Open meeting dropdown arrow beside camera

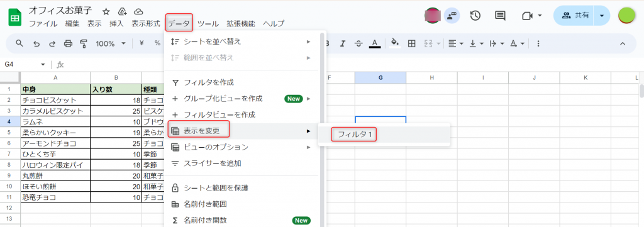pyautogui.click(x=540, y=16)
